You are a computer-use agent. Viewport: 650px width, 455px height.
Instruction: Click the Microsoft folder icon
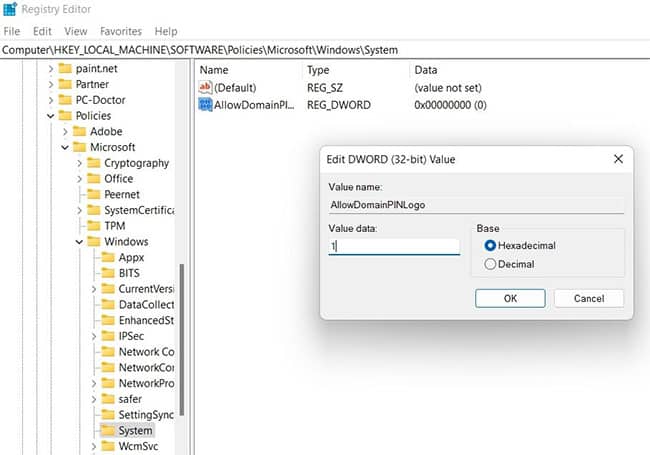[79, 147]
